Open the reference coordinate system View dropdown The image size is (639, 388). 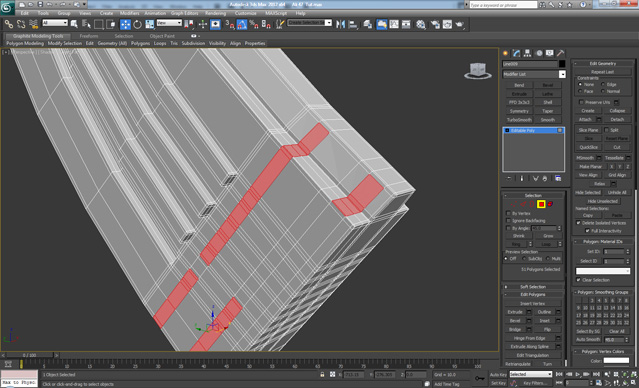pos(169,23)
